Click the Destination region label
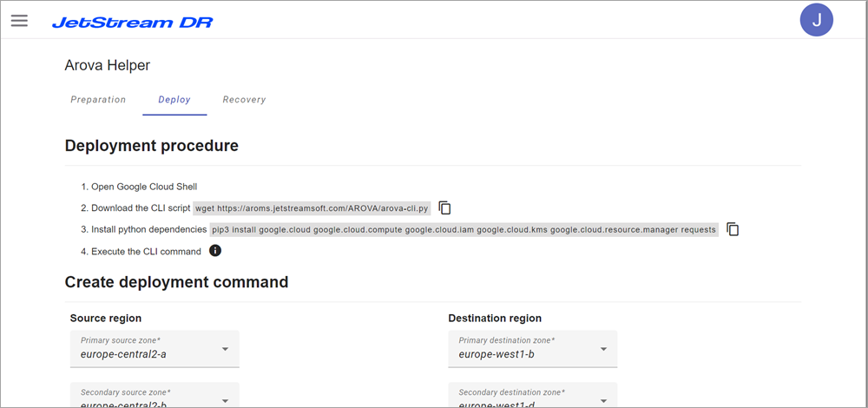The image size is (868, 408). coord(495,319)
